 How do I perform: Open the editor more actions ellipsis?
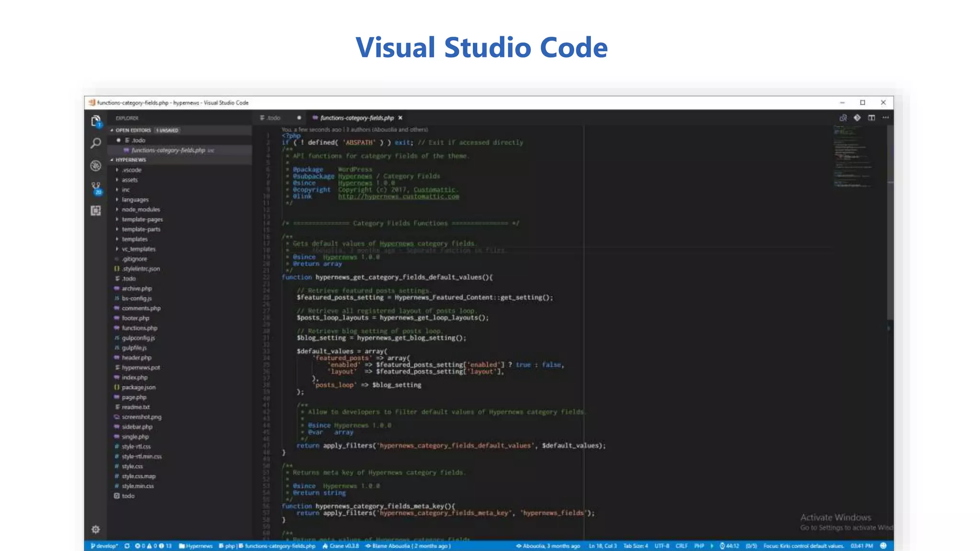coord(886,118)
